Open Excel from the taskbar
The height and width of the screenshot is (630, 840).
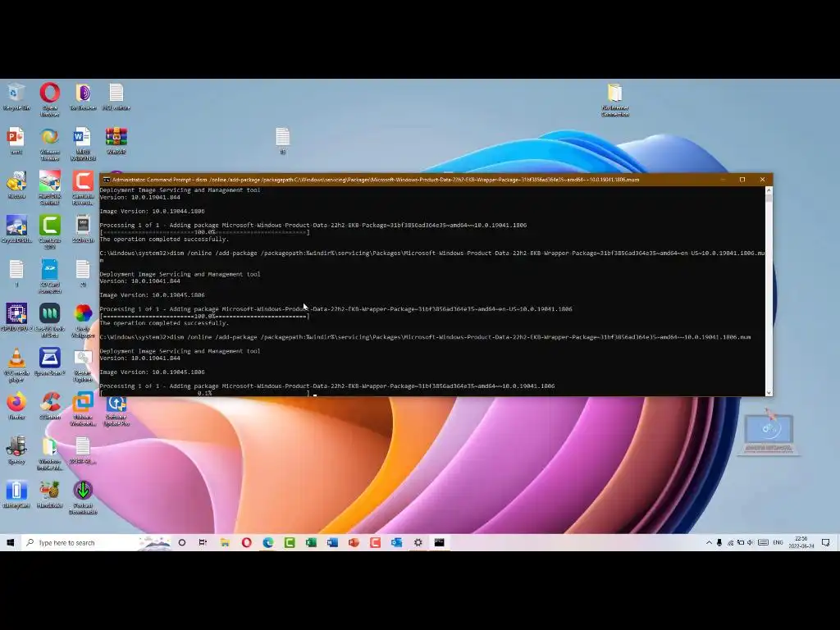click(311, 542)
